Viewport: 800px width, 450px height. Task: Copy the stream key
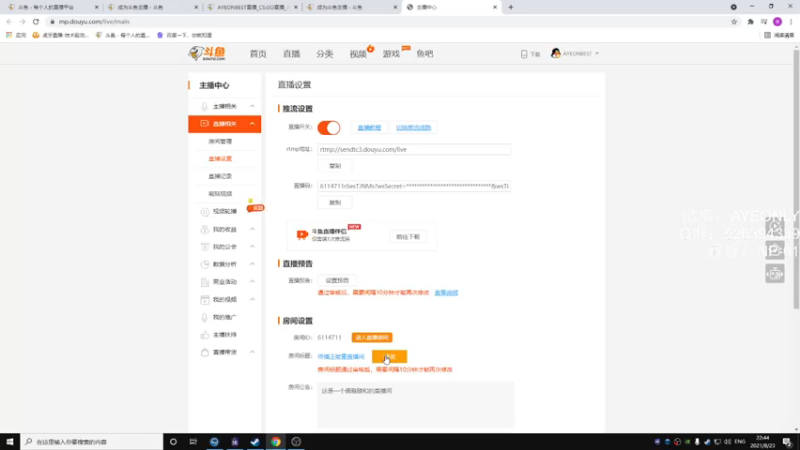point(335,203)
